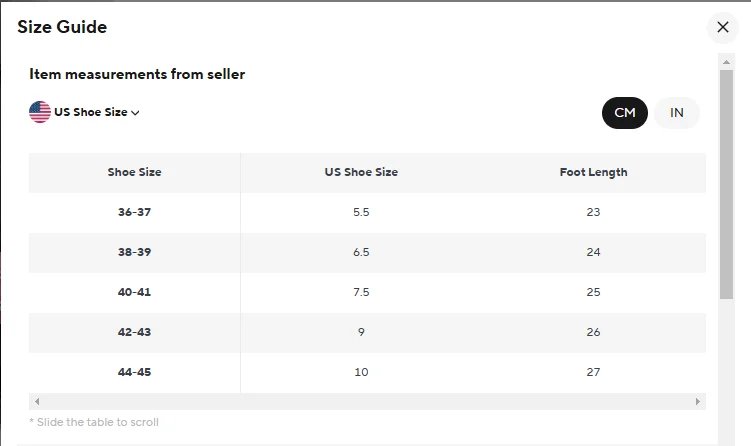Click the table's left scroll arrow
The image size is (751, 446).
pos(35,401)
